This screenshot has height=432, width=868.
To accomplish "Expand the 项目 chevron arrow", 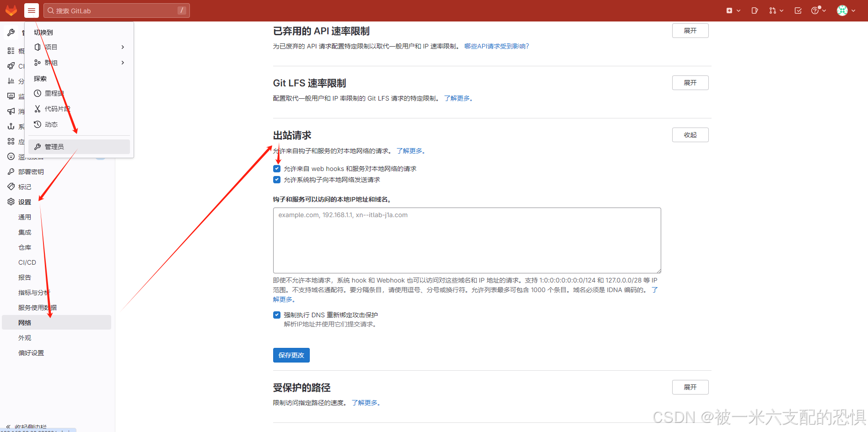I will click(x=123, y=47).
